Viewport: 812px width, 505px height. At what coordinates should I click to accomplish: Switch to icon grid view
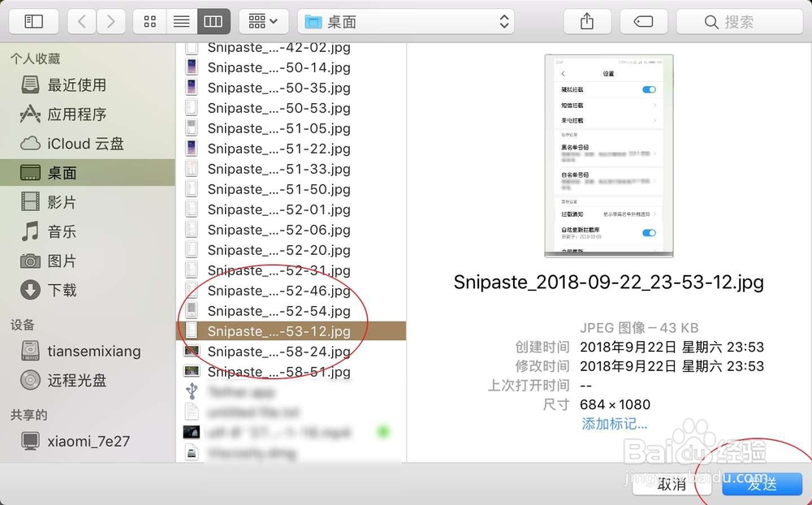point(149,21)
